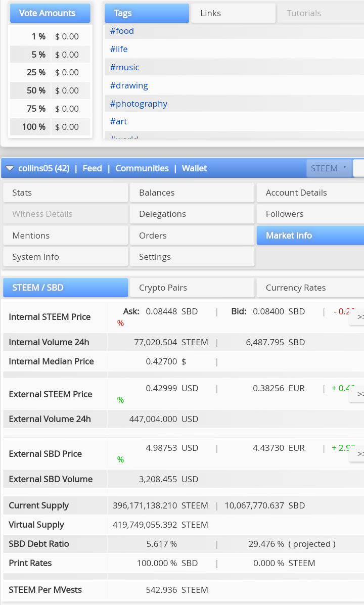
Task: Open the System Info tab
Action: point(65,257)
